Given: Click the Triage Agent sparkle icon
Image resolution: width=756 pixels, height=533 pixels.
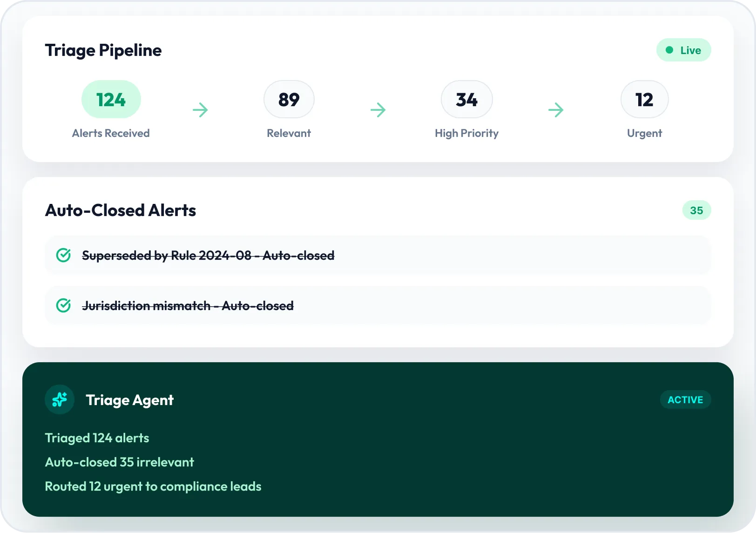Looking at the screenshot, I should [60, 399].
